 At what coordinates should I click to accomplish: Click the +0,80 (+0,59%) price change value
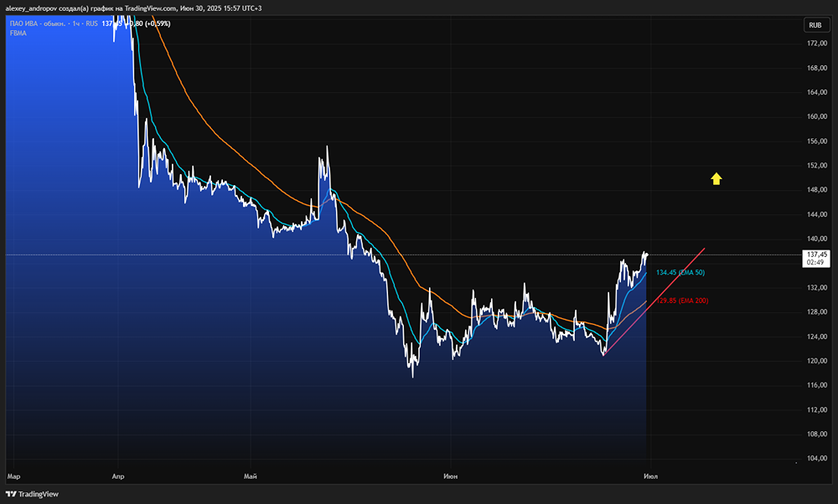(x=149, y=23)
